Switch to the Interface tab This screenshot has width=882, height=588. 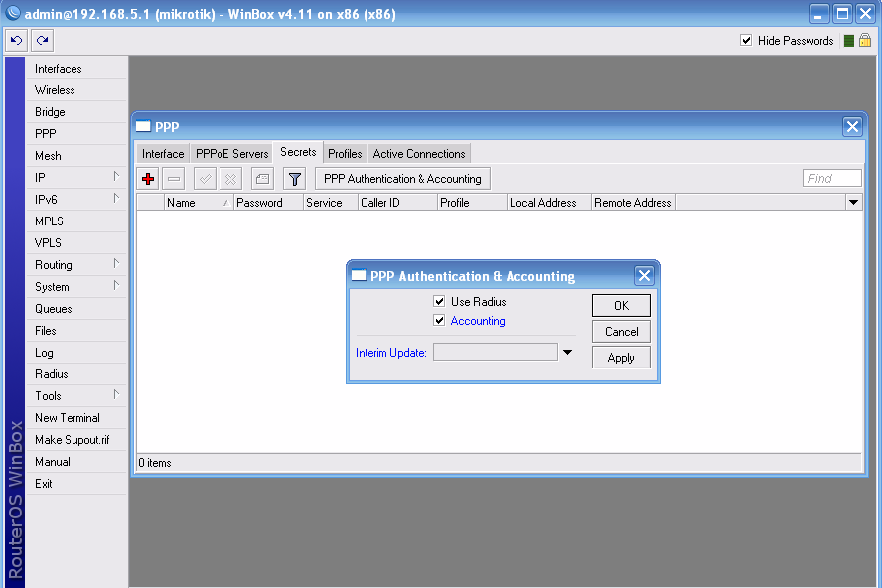[163, 154]
